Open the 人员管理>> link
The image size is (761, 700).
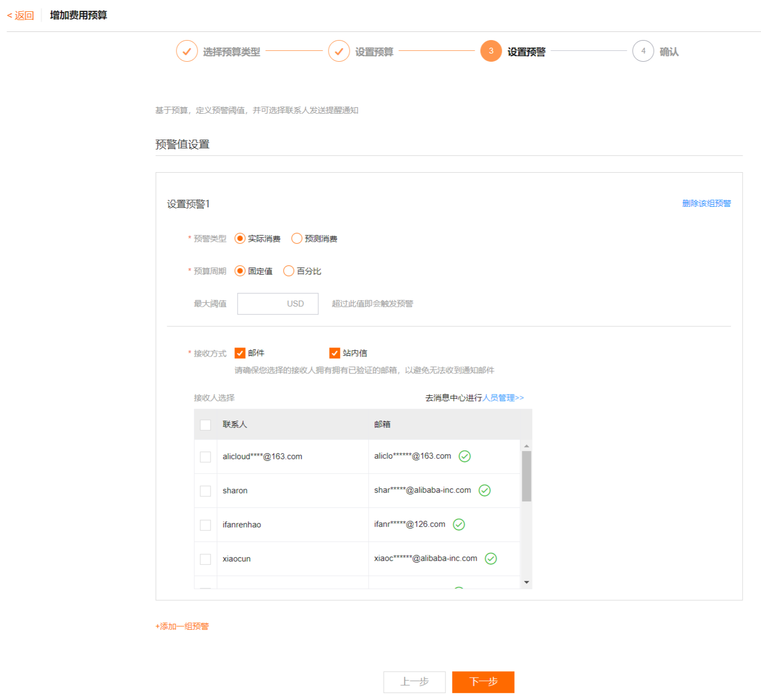pyautogui.click(x=503, y=398)
